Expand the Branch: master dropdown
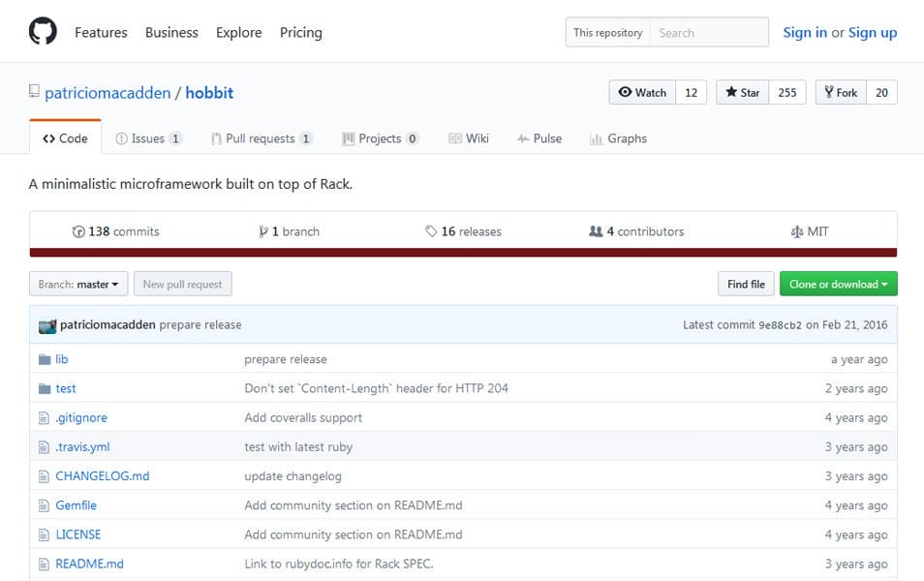924x581 pixels. (x=78, y=284)
